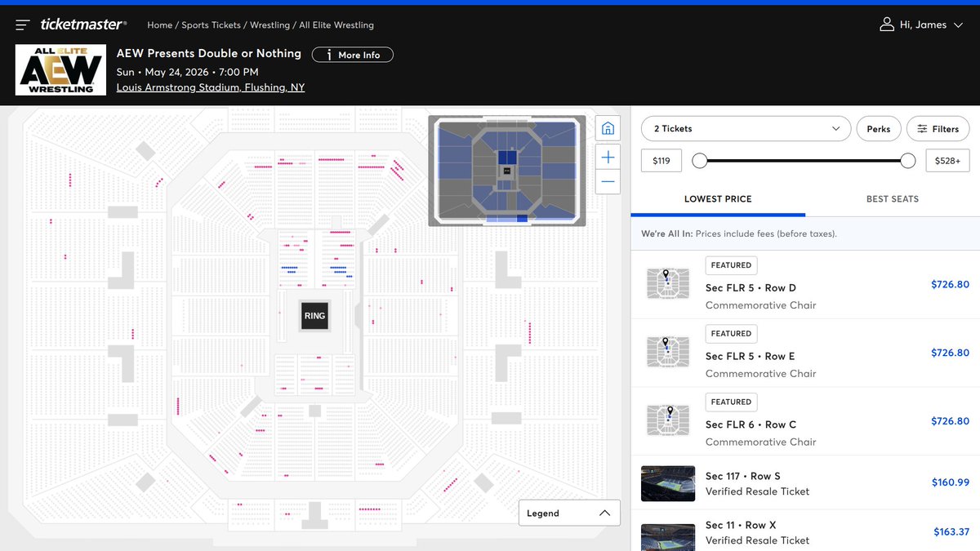Open the hamburger navigation menu
Image resolution: width=980 pixels, height=551 pixels.
[23, 25]
